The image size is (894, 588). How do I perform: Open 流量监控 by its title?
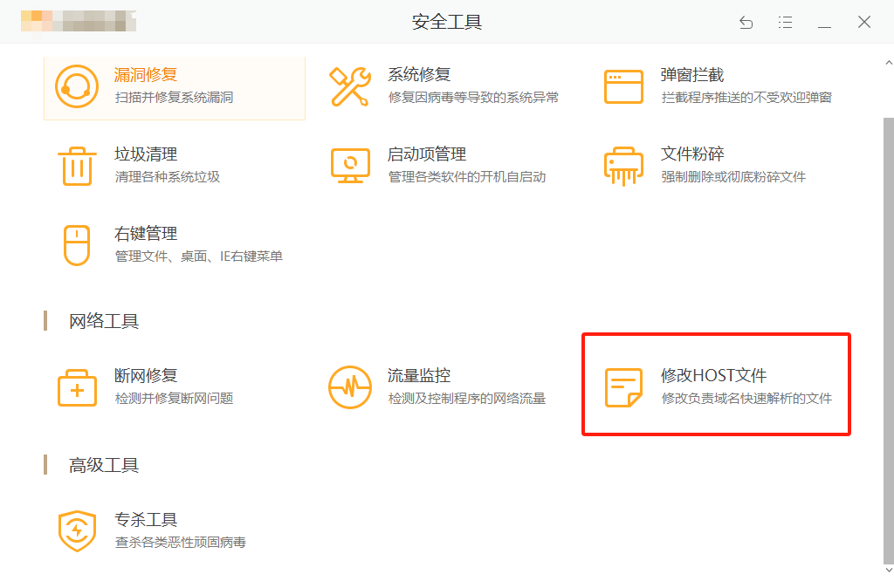pyautogui.click(x=419, y=375)
